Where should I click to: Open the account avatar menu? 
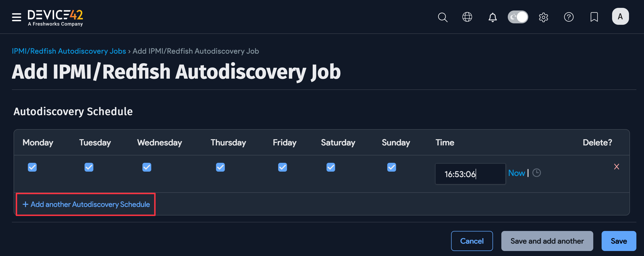point(620,16)
